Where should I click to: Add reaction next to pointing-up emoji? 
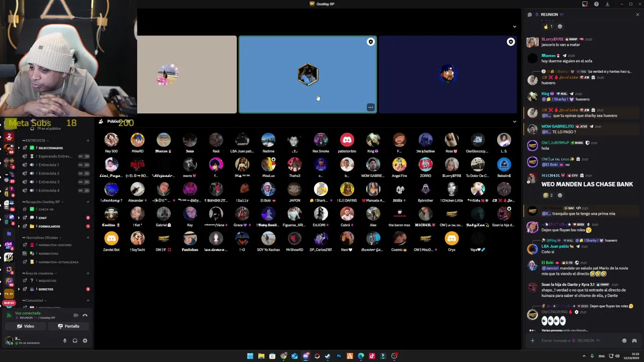[x=560, y=27]
